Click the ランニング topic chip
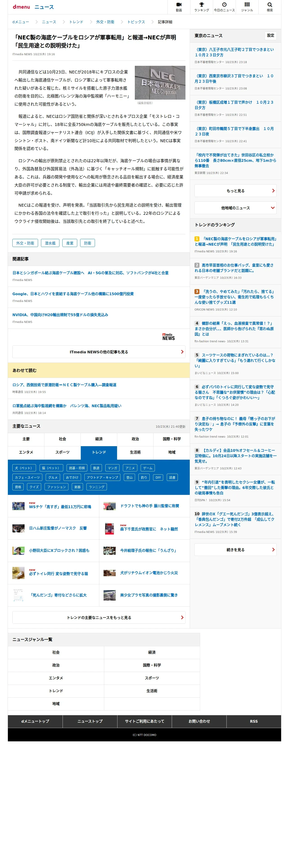Screen dimensions: 289x868 97,487
